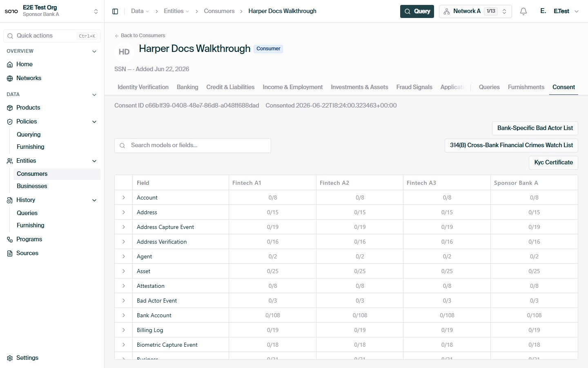Click the back arrow next to Back to Consumers
The height and width of the screenshot is (368, 588).
tap(117, 36)
